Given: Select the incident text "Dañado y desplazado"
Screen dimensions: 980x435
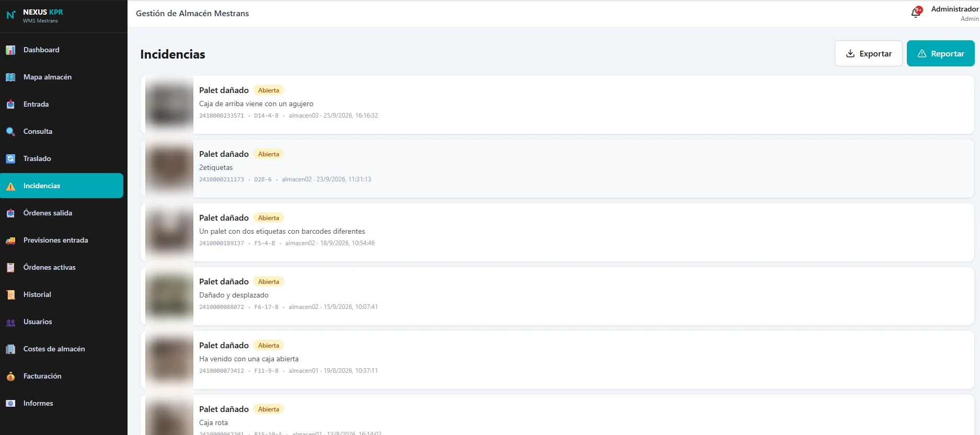Looking at the screenshot, I should coord(234,295).
